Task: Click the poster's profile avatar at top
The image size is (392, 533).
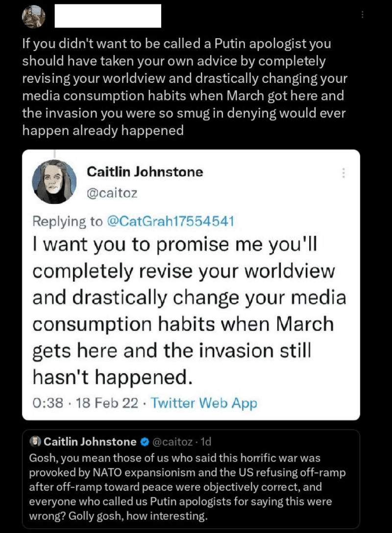Action: point(34,17)
